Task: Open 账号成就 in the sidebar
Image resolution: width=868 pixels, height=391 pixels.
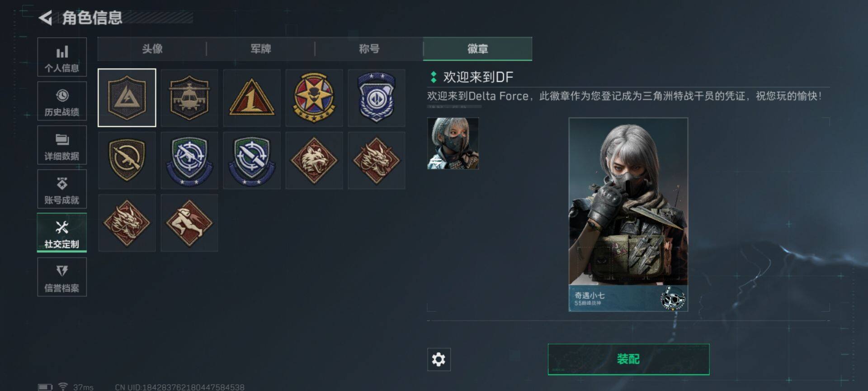Action: [62, 189]
